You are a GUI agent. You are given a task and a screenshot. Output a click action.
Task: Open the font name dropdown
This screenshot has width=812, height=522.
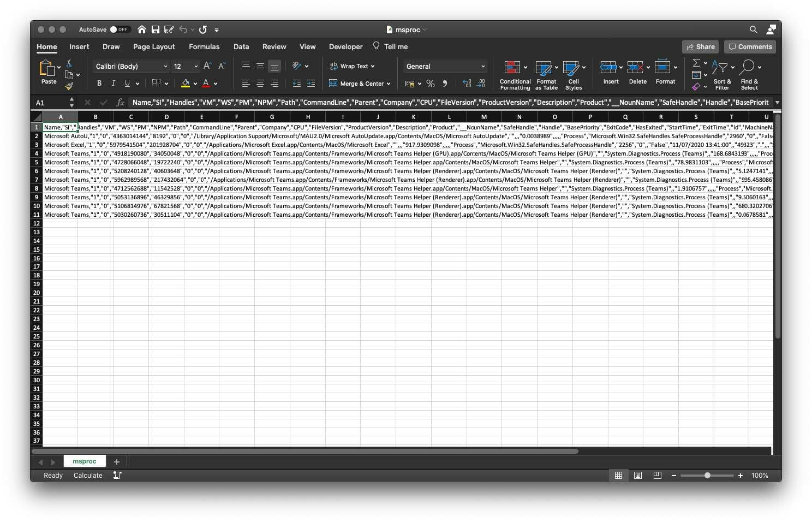tap(165, 66)
